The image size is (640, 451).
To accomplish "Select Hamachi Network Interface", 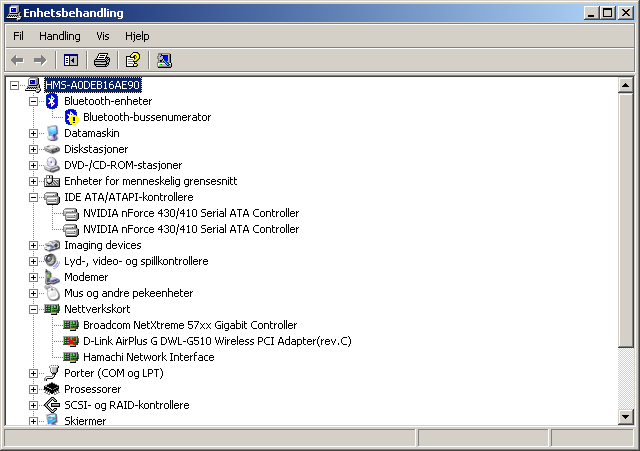I will [149, 357].
